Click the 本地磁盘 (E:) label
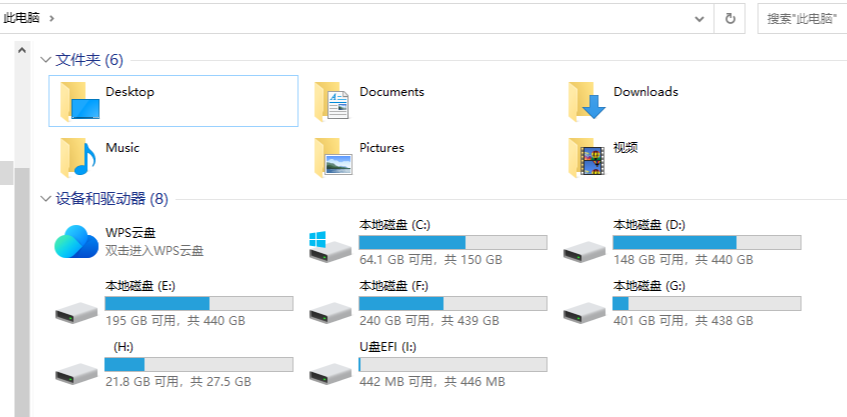 (x=140, y=286)
